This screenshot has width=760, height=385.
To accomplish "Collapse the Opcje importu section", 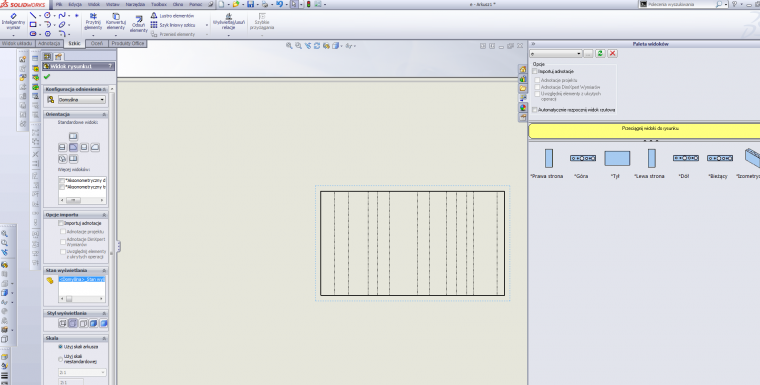I will click(104, 215).
